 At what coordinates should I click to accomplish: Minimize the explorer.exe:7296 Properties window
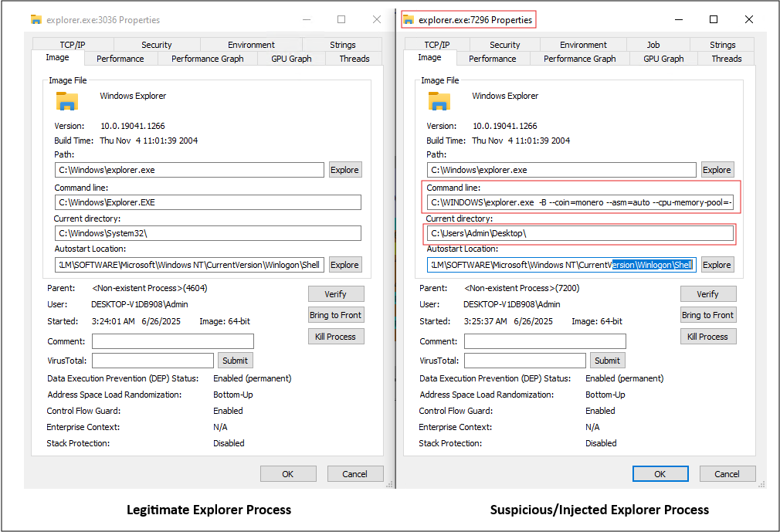(x=679, y=19)
